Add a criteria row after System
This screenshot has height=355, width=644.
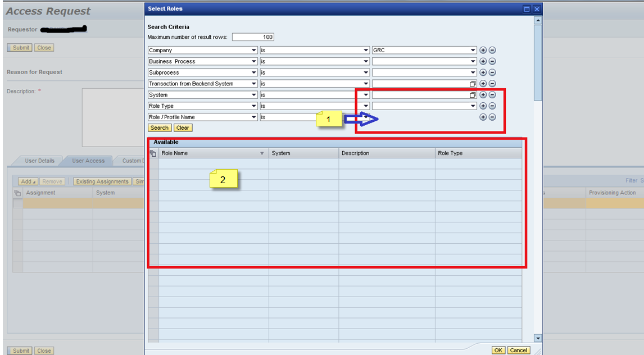point(483,95)
